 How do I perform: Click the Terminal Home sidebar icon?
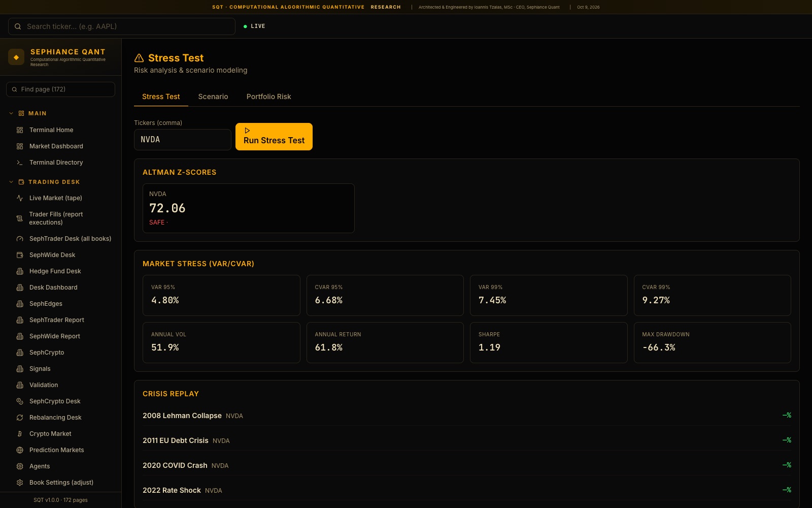tap(20, 130)
